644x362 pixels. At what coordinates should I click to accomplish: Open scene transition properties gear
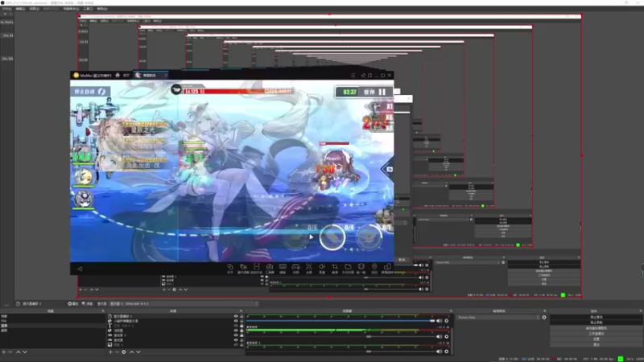pyautogui.click(x=544, y=317)
